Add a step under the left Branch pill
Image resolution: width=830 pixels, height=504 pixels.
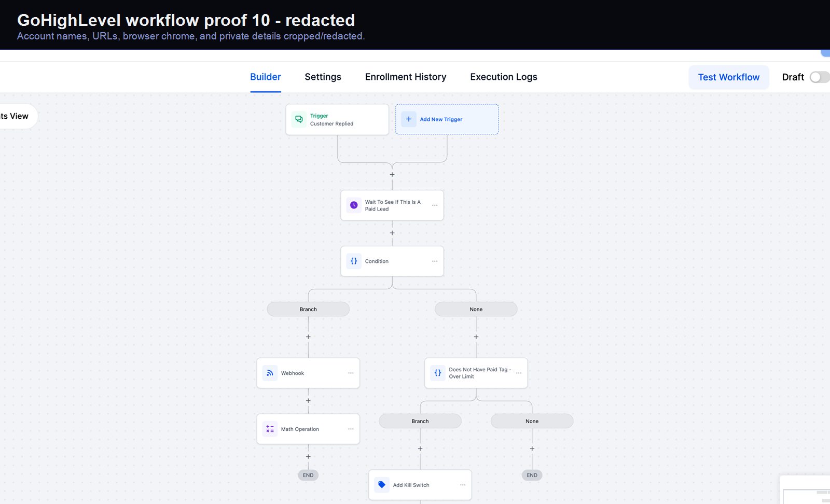tap(308, 337)
